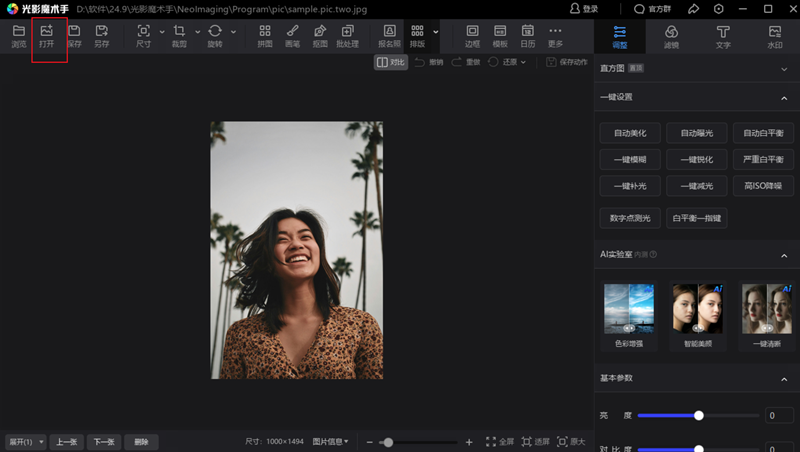
Task: Toggle 全屏 (Fullscreen) display mode
Action: pos(500,442)
